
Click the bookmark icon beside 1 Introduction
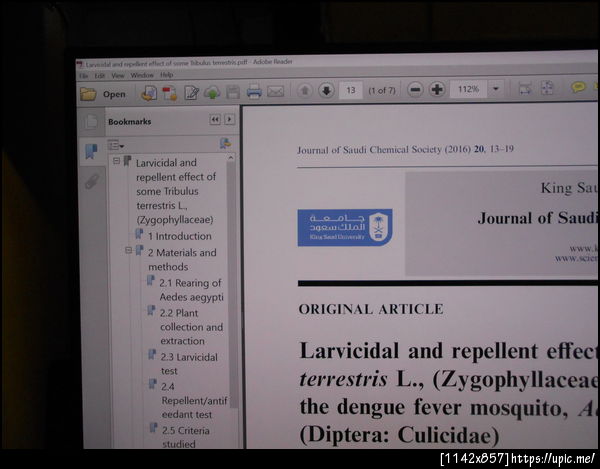[x=139, y=234]
